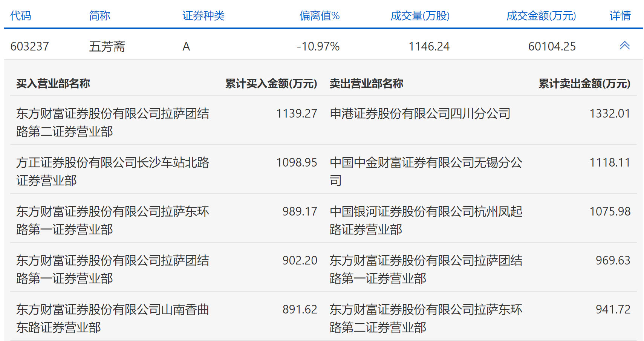Select buyer 东方财富拉萨东环路第一证券营业部
Viewport: 644px width, 341px height.
coord(113,220)
